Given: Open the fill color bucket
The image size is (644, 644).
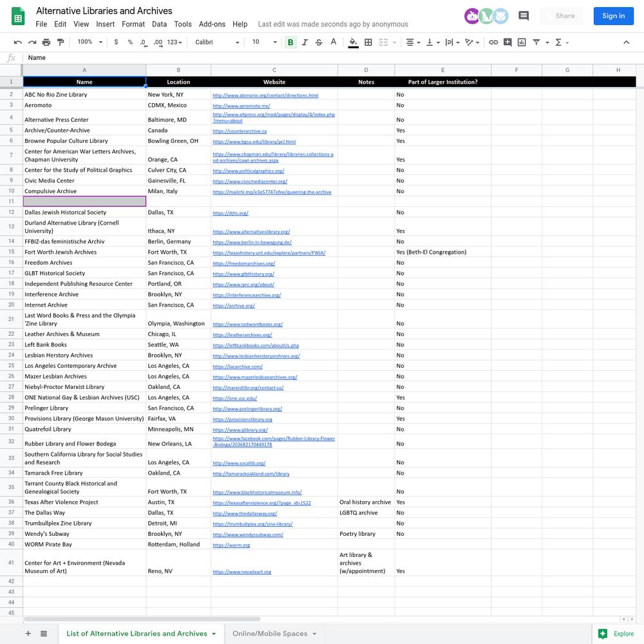Looking at the screenshot, I should click(353, 43).
